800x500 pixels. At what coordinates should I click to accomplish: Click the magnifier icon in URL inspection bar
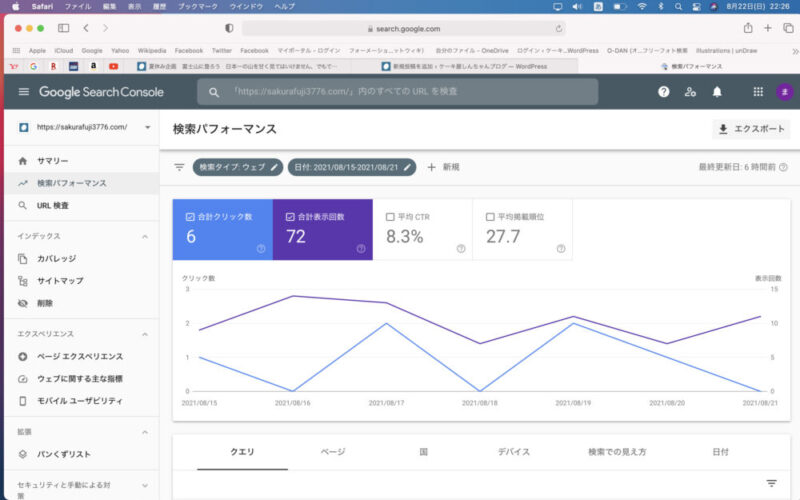coord(214,92)
